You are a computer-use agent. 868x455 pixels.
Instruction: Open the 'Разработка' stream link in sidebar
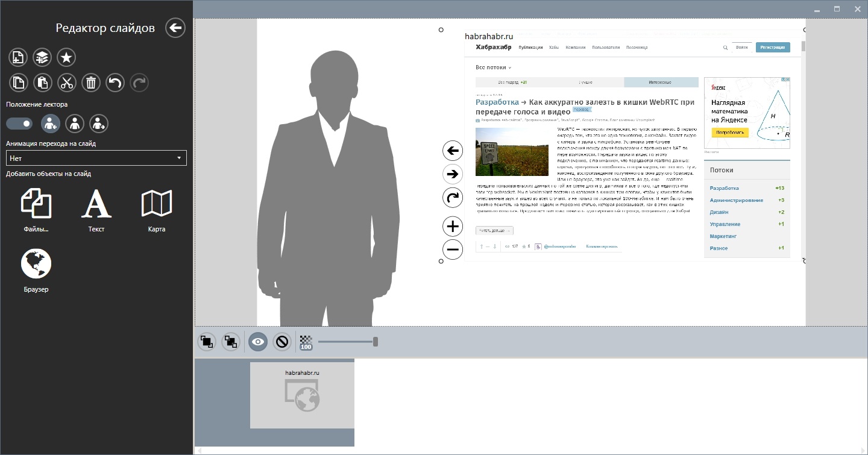point(724,188)
